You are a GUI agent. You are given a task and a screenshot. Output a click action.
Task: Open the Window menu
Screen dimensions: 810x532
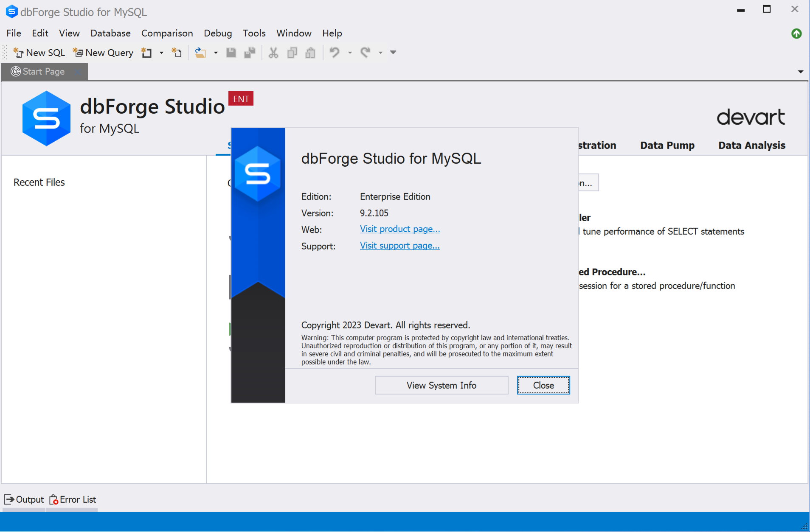pyautogui.click(x=294, y=33)
